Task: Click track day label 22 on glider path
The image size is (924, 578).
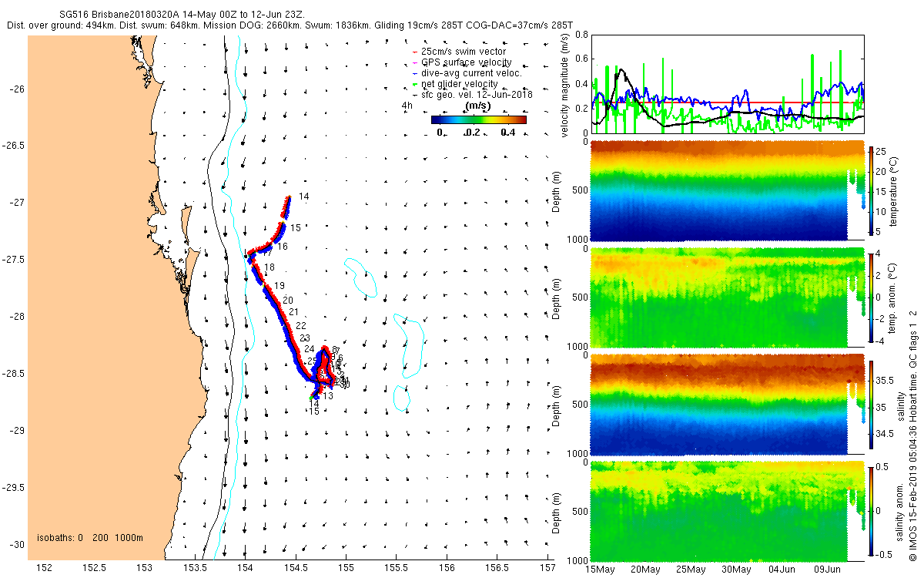Action: 301,326
